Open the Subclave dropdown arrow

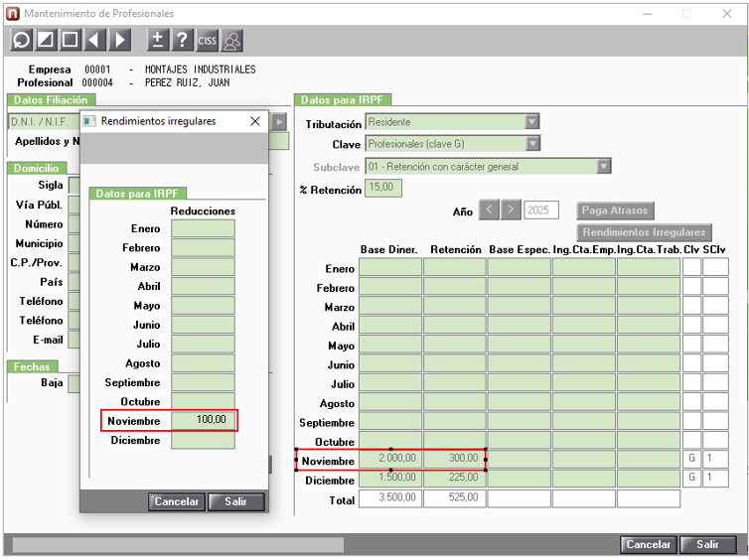(604, 166)
